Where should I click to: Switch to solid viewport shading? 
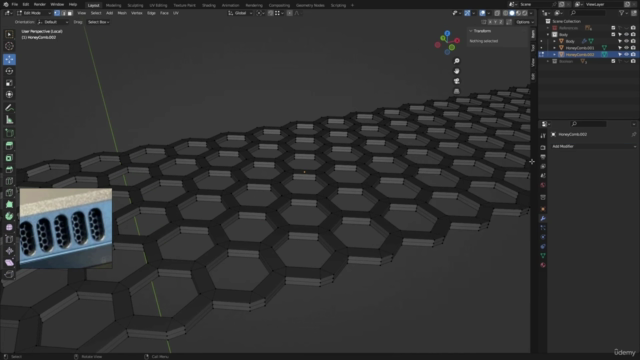click(512, 13)
